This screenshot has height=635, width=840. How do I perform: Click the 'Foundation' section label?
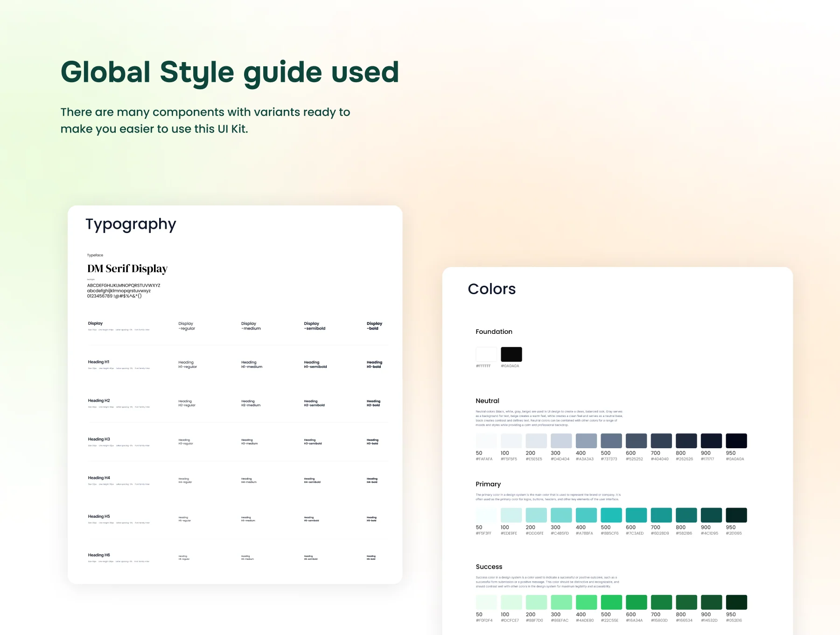coord(494,332)
